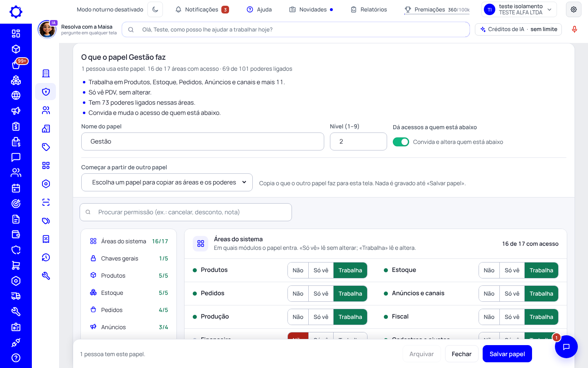The height and width of the screenshot is (368, 588).
Task: Toggle dark mode with the moon icon
Action: (155, 9)
